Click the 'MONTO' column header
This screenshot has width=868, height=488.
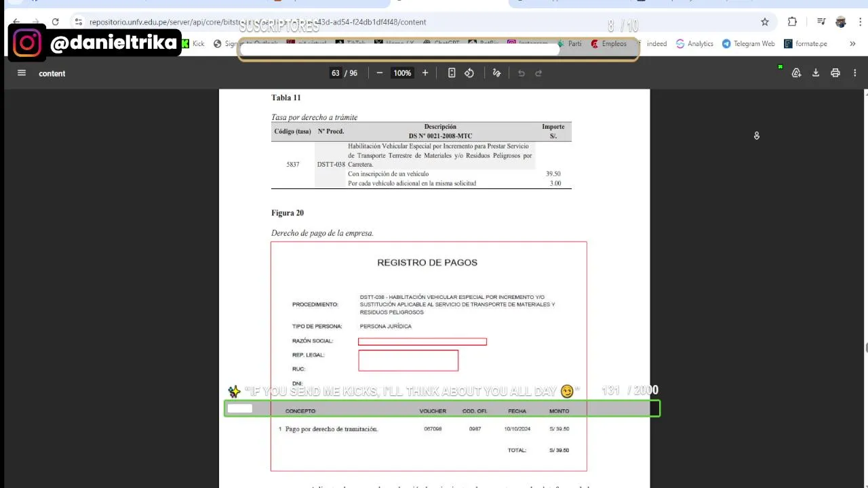[x=559, y=411]
